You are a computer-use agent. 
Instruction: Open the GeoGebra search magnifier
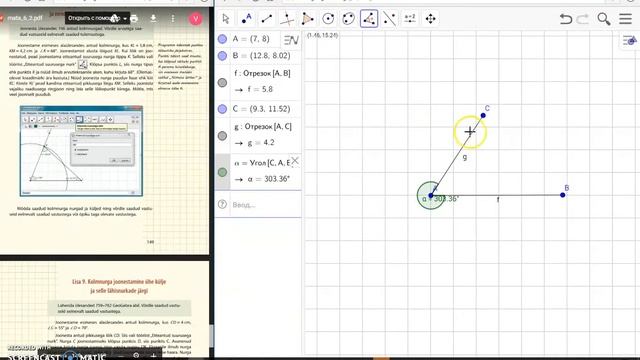pyautogui.click(x=604, y=19)
